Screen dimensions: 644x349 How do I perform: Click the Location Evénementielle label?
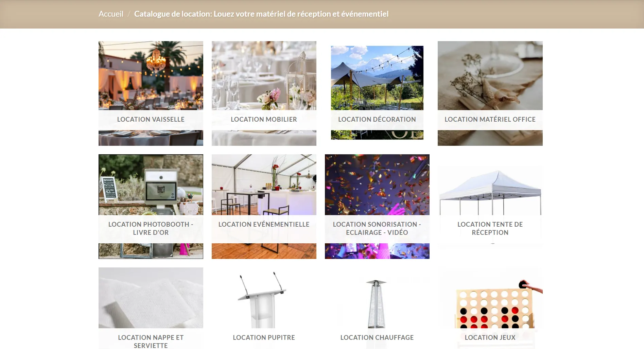[264, 224]
